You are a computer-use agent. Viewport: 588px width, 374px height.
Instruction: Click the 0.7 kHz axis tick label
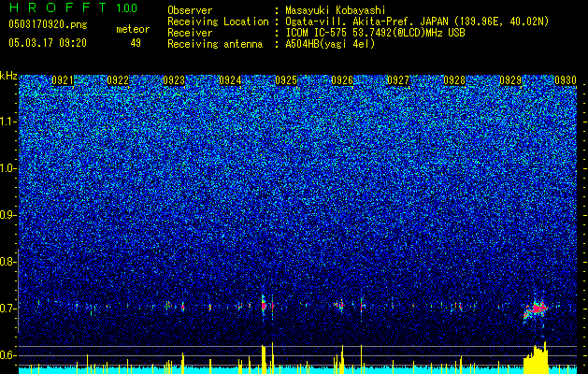(x=7, y=309)
